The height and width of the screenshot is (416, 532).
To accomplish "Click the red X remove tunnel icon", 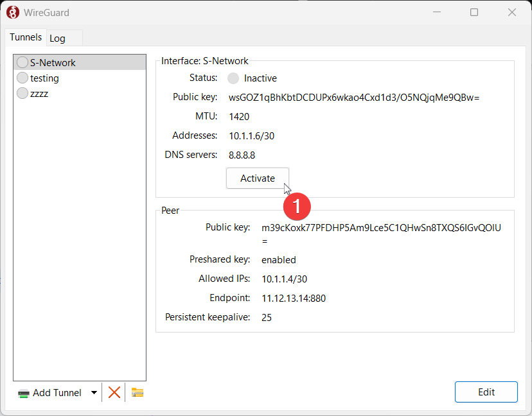I will tap(114, 393).
